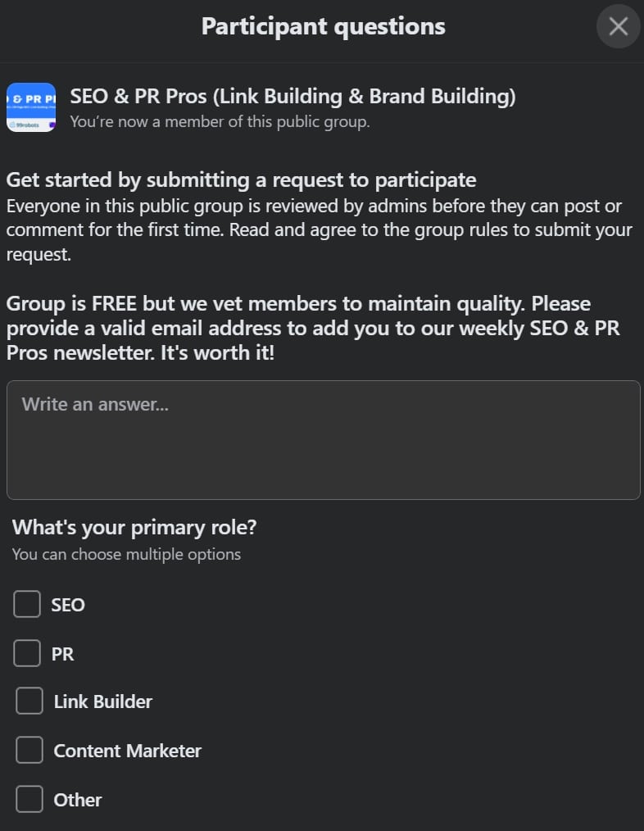Focus the email answer box for the newsletter question
The width and height of the screenshot is (644, 831).
[x=322, y=439]
